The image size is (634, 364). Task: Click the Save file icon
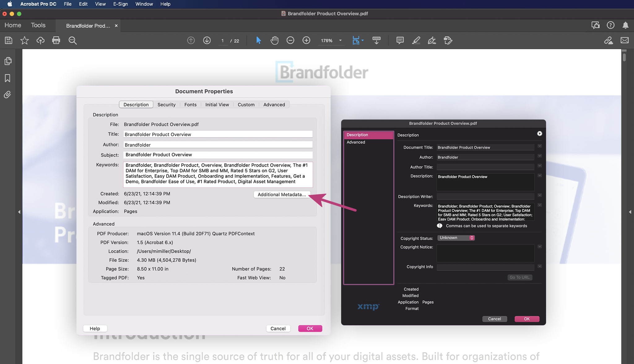click(8, 40)
